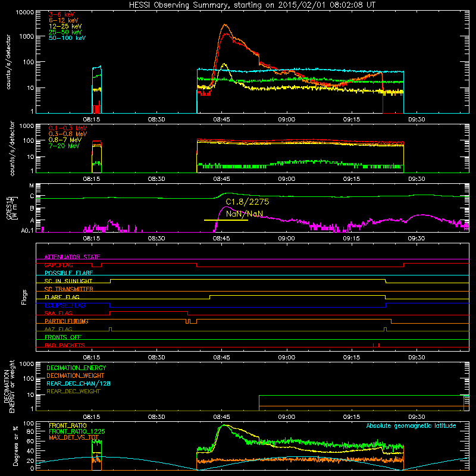Image resolution: width=476 pixels, height=476 pixels.
Task: Click the blue 'ECLIPSE_FLAG' label
Action: point(65,305)
